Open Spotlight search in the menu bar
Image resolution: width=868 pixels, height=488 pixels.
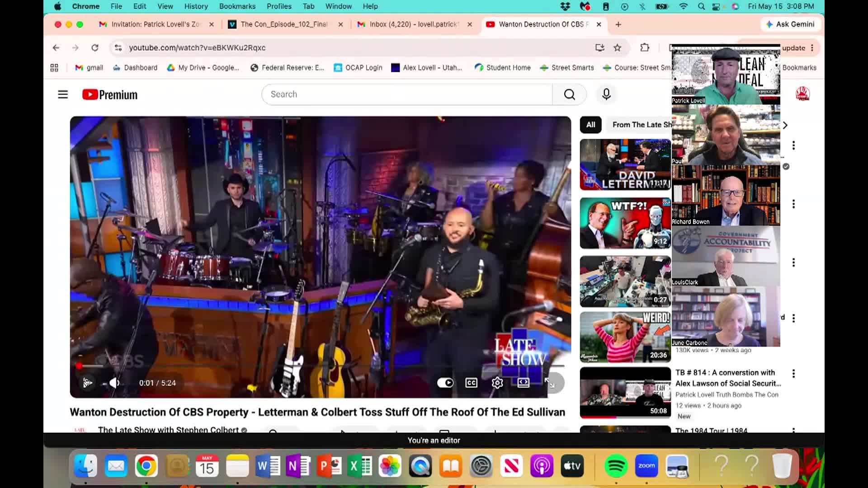[x=701, y=6]
